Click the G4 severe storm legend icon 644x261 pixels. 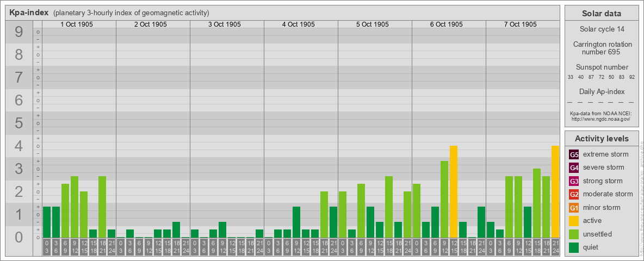tap(574, 168)
